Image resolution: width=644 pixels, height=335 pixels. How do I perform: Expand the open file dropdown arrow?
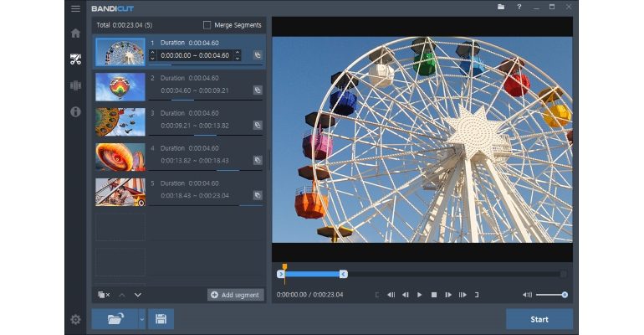click(141, 319)
